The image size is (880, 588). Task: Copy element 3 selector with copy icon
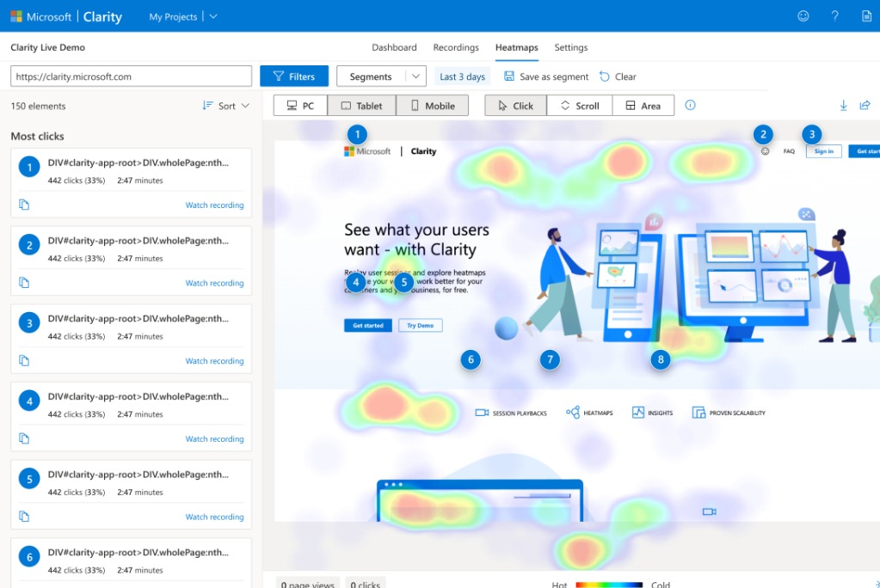coord(24,361)
